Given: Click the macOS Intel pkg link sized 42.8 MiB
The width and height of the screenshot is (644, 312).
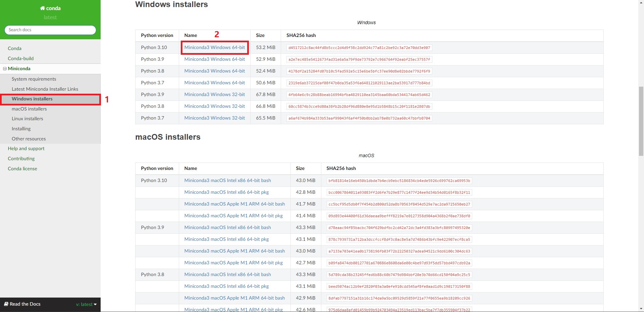Looking at the screenshot, I should click(x=227, y=192).
